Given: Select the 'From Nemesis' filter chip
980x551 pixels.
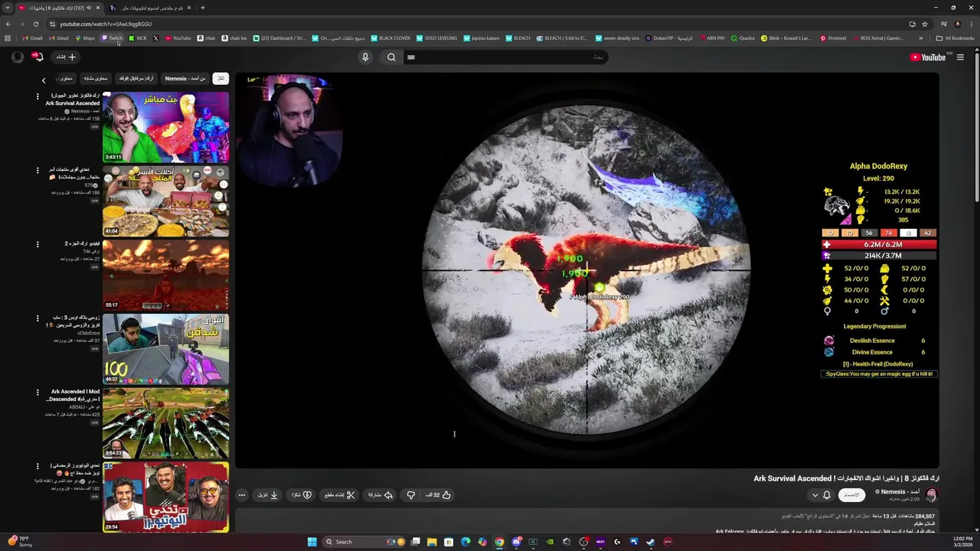Looking at the screenshot, I should [x=185, y=78].
